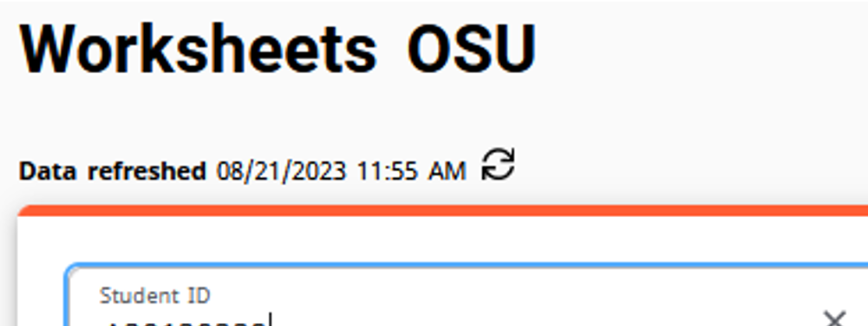Click the 08/21/2023 11:55 AM timestamp
This screenshot has width=868, height=326.
341,170
